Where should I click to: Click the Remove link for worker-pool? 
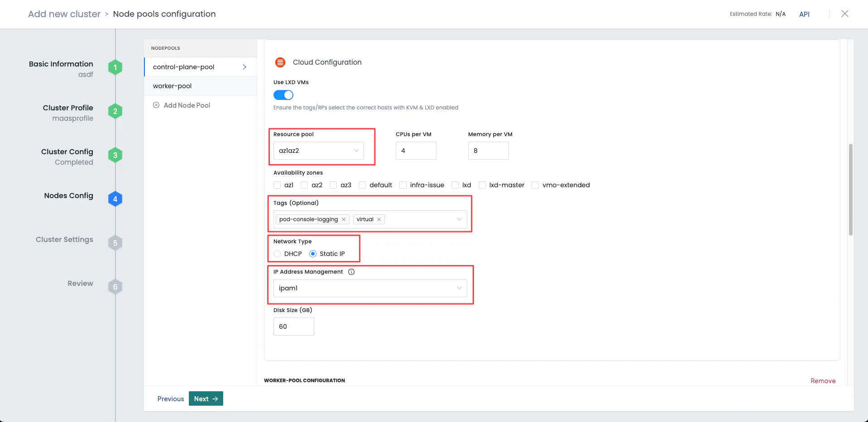click(823, 380)
